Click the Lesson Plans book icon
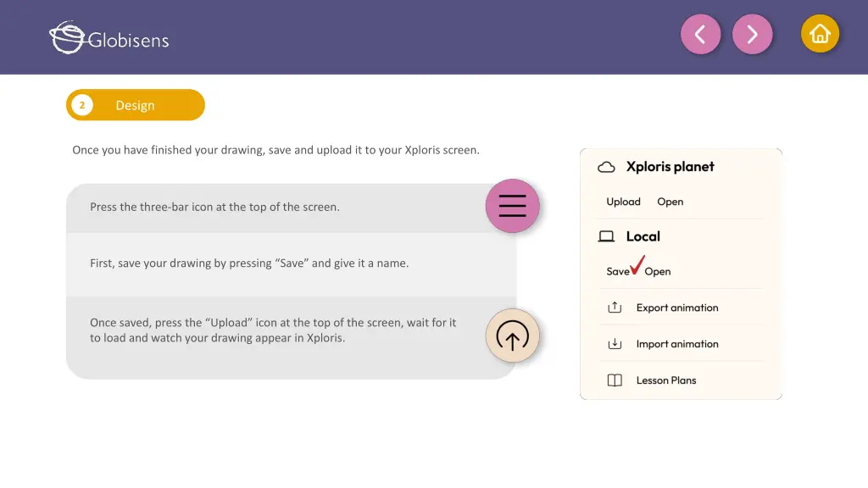The height and width of the screenshot is (488, 868). 615,380
